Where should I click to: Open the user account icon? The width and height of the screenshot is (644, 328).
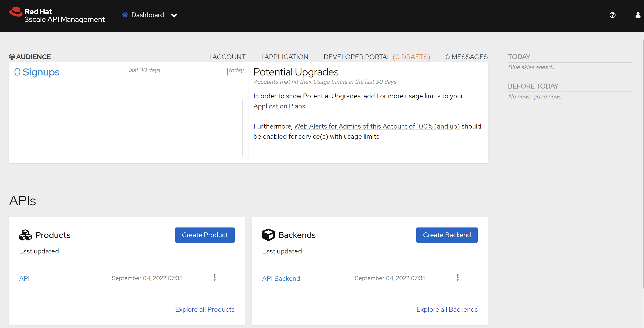(638, 15)
